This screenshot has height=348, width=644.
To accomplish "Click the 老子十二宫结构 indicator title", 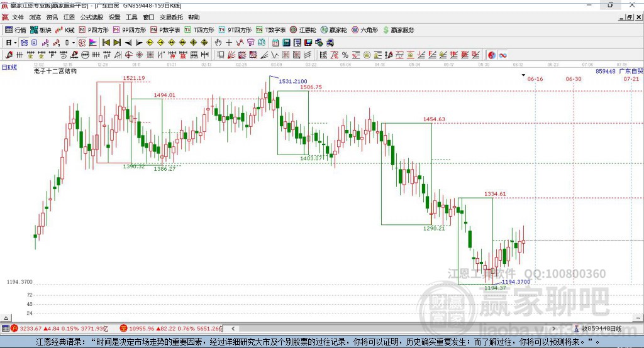I will (x=55, y=71).
